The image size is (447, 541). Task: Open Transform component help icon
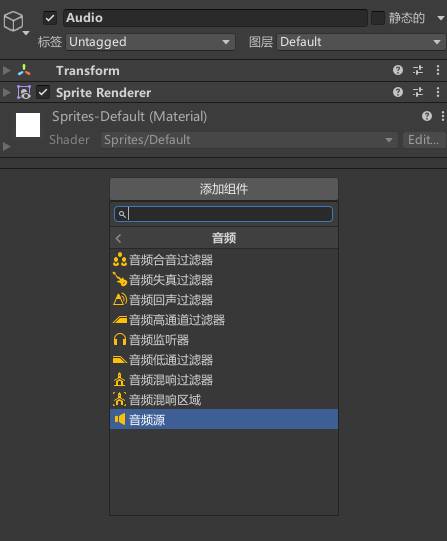(398, 70)
